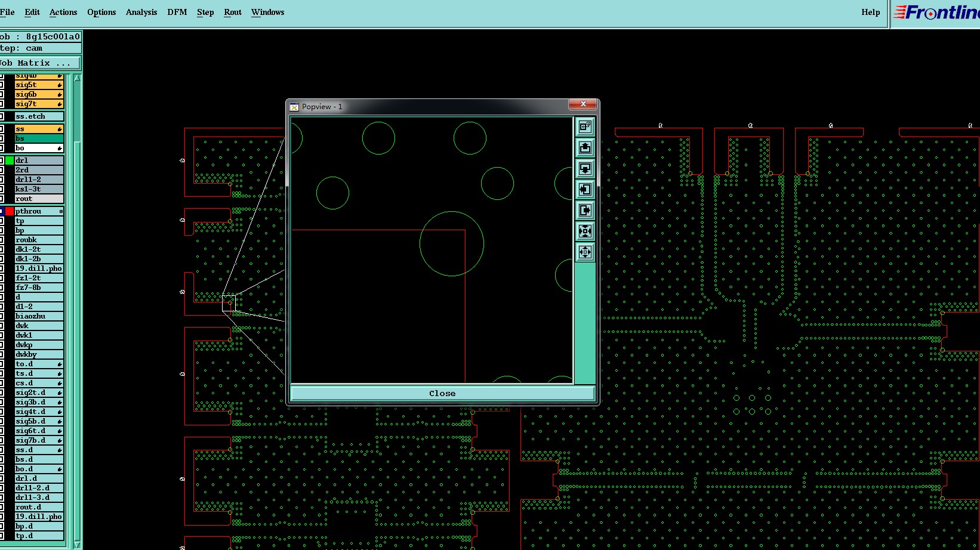Open the Help menu

click(x=871, y=12)
